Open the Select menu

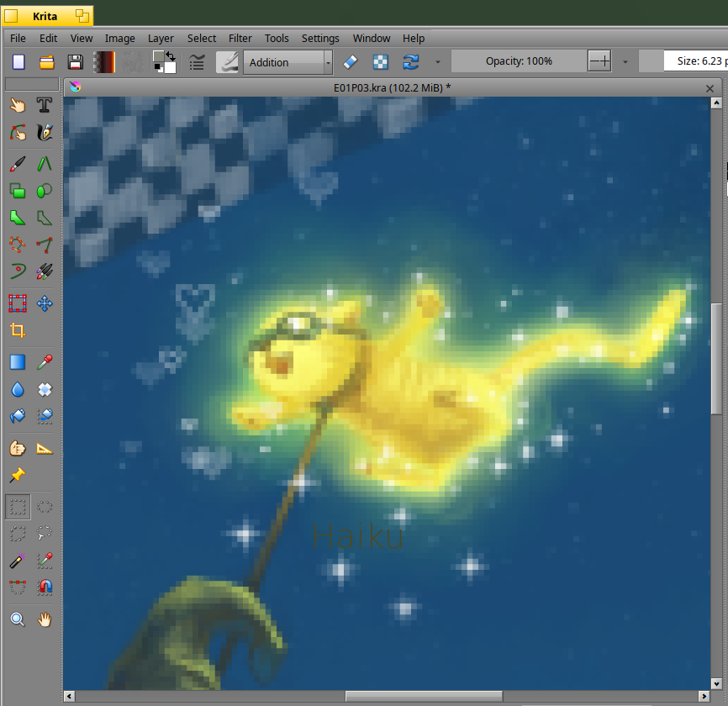(x=202, y=38)
